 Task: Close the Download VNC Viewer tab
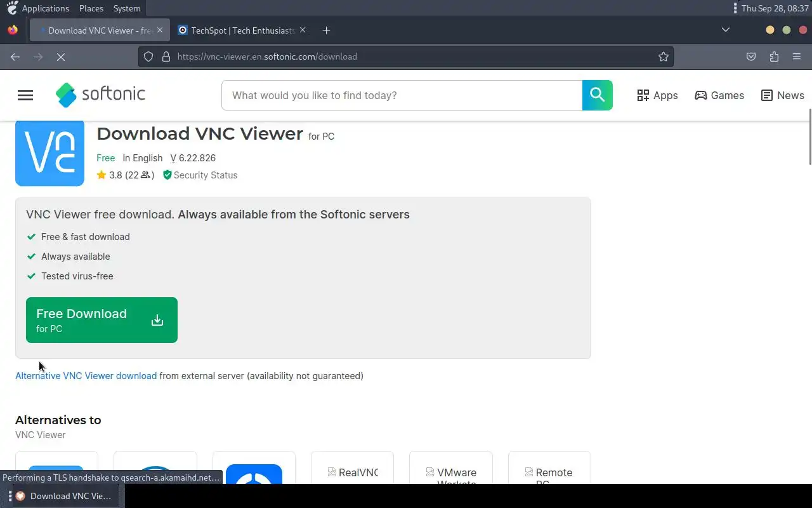point(160,30)
